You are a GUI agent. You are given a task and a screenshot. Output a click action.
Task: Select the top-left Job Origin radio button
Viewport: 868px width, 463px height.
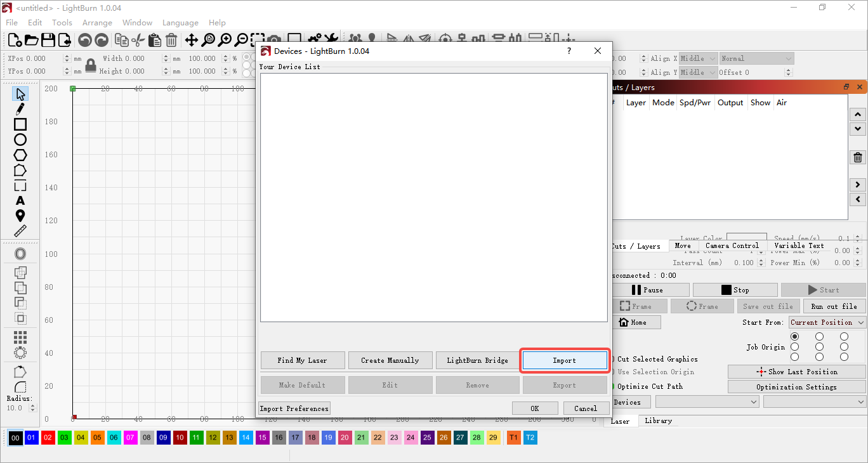pos(795,336)
